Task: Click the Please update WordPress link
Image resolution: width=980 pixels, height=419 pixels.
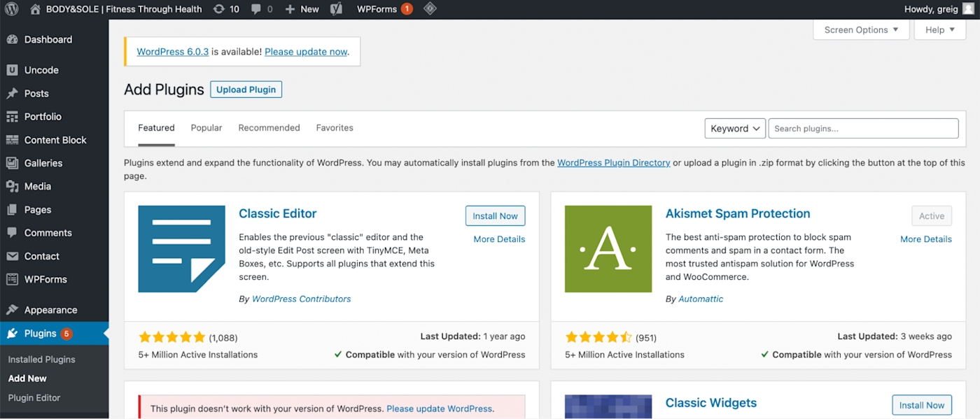Action: pyautogui.click(x=440, y=409)
